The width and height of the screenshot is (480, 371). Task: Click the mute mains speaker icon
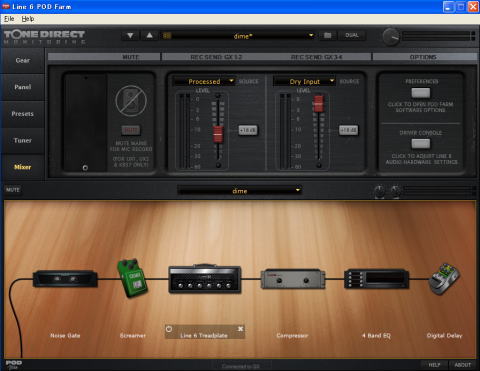pyautogui.click(x=131, y=101)
